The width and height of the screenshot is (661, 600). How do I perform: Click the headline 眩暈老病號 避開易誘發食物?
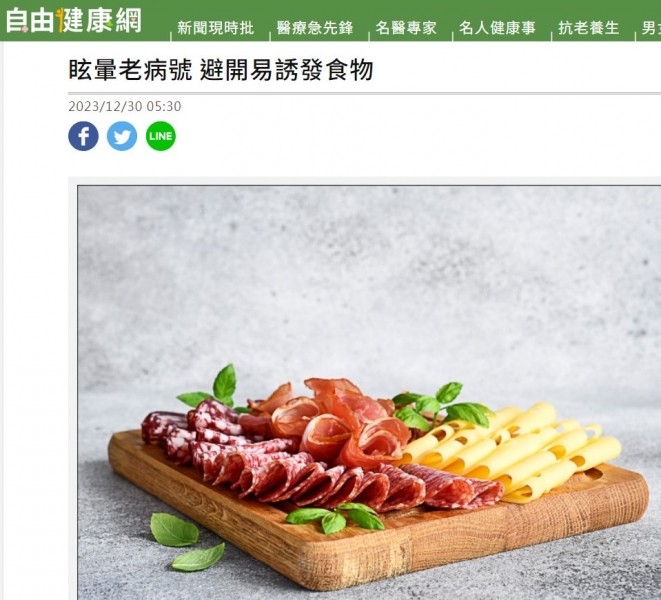point(221,70)
